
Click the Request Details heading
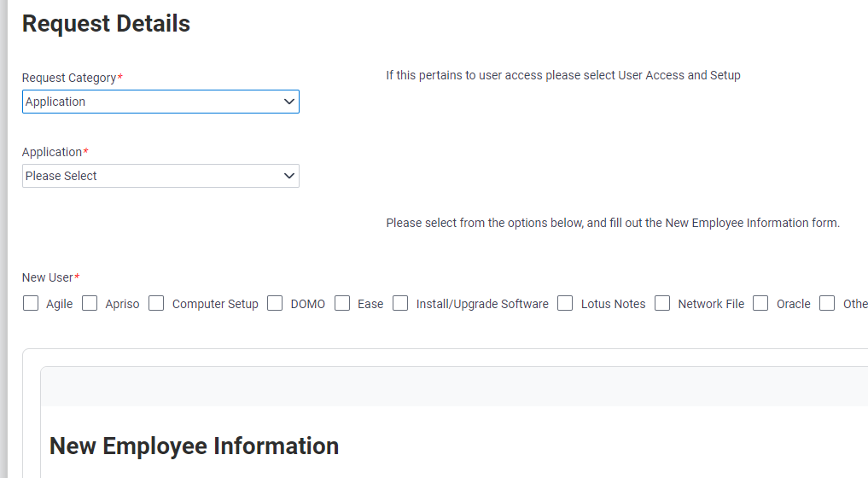106,24
